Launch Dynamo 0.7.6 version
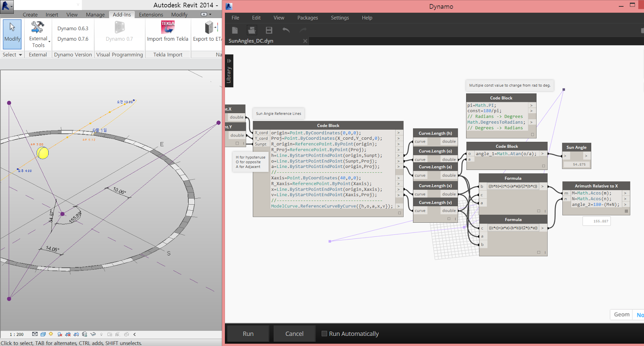The image size is (644, 346). (73, 39)
